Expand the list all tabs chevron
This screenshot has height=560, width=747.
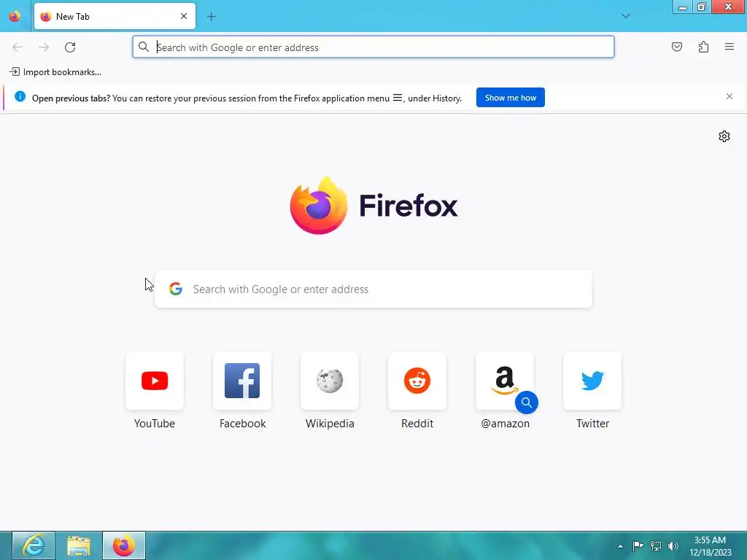[625, 16]
